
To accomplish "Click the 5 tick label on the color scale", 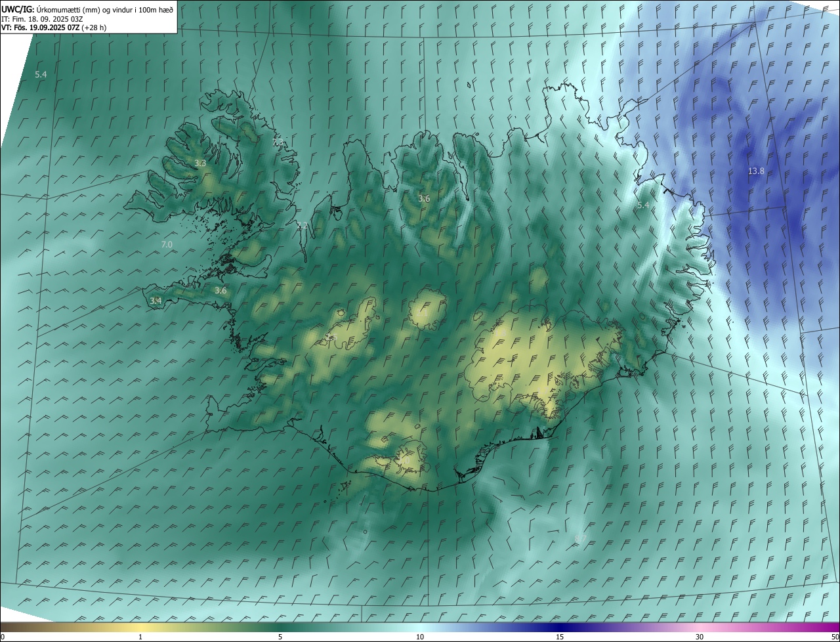I will 280,637.
